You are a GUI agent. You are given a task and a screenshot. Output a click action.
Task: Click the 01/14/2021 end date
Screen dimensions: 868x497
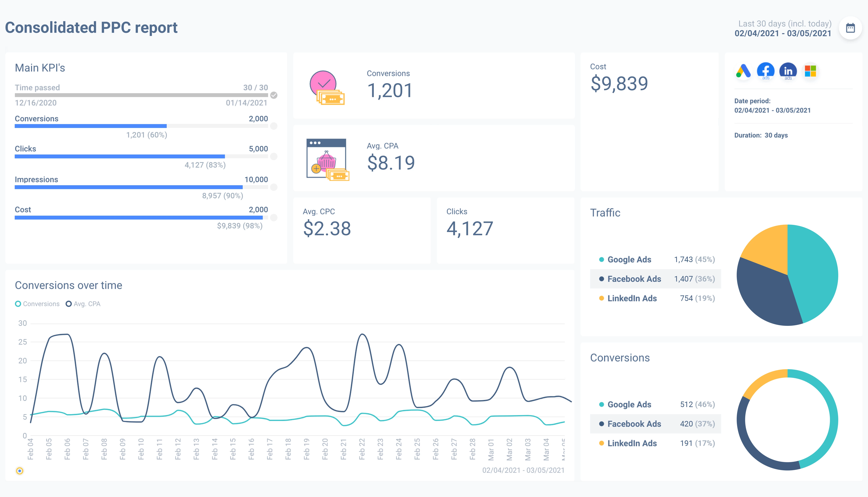(x=247, y=103)
